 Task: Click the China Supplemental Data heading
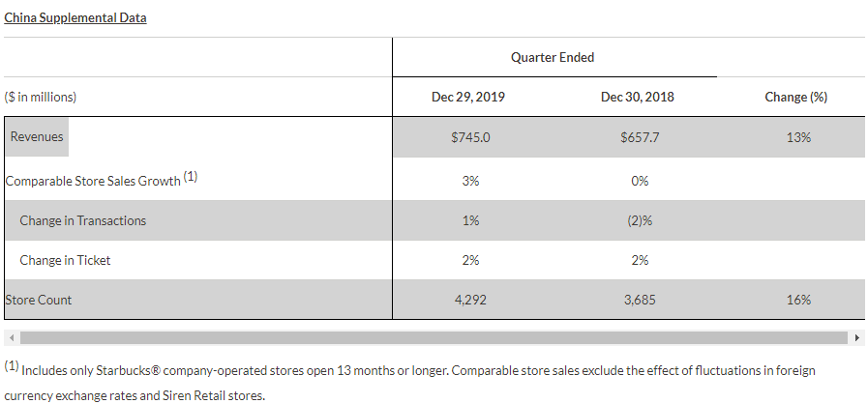(75, 17)
